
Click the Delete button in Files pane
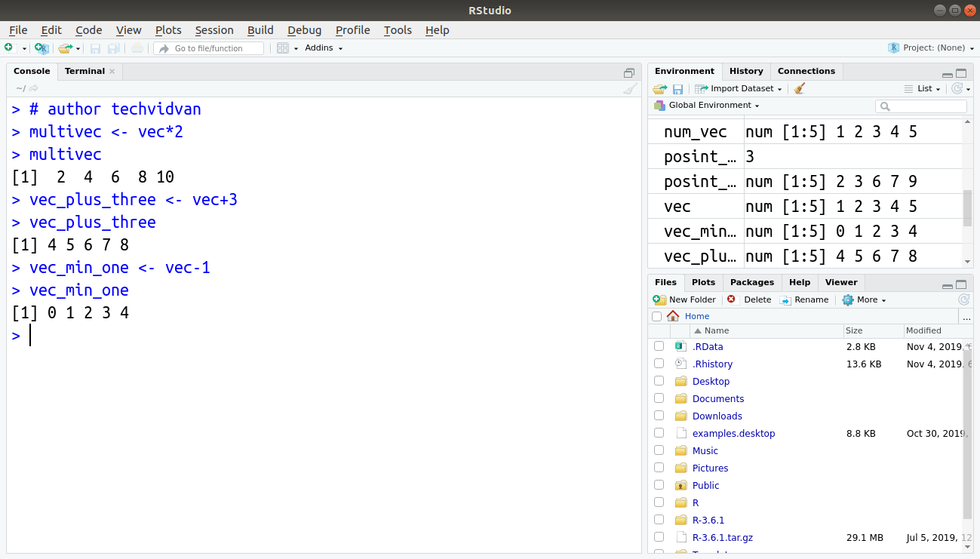tap(749, 299)
